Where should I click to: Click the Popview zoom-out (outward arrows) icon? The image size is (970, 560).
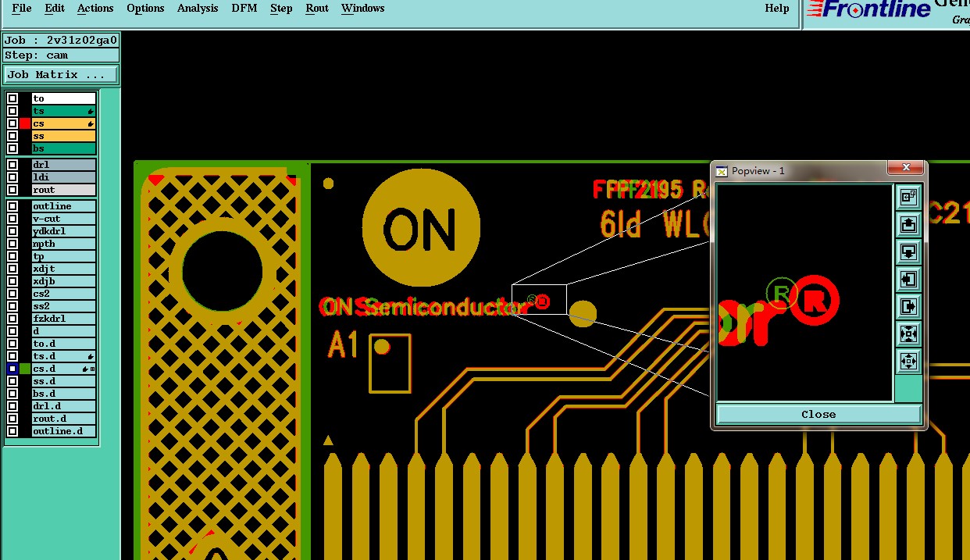[908, 362]
